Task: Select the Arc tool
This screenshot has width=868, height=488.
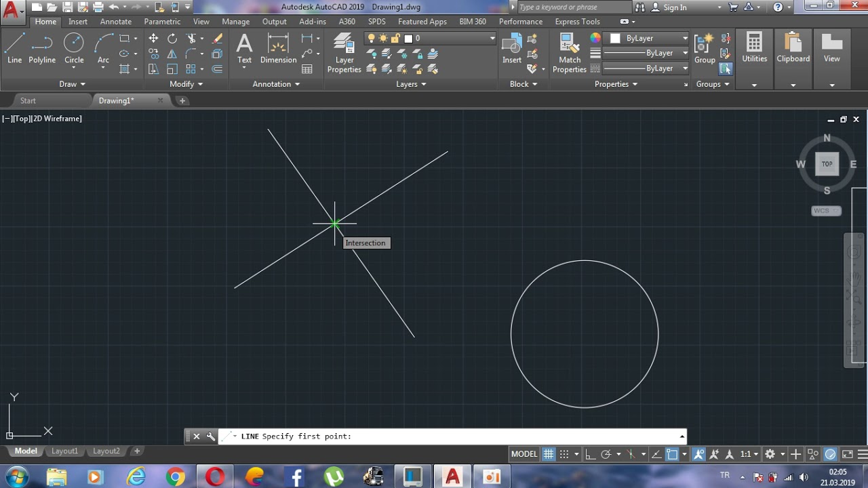Action: pos(103,49)
